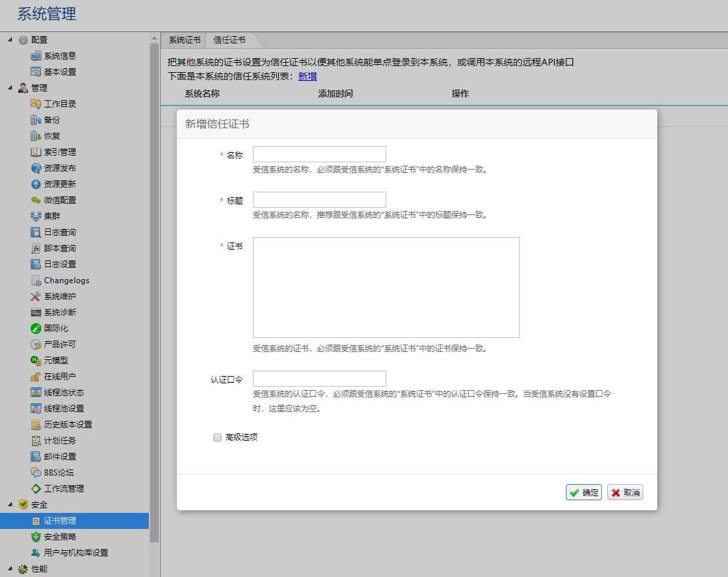Enable the 高级选项 checkbox
728x577 pixels.
(x=217, y=437)
